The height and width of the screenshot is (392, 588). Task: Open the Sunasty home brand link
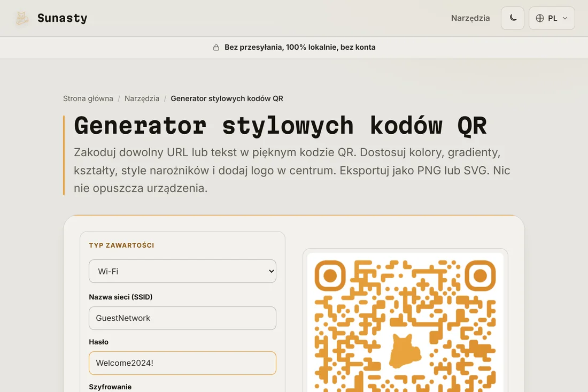click(51, 18)
